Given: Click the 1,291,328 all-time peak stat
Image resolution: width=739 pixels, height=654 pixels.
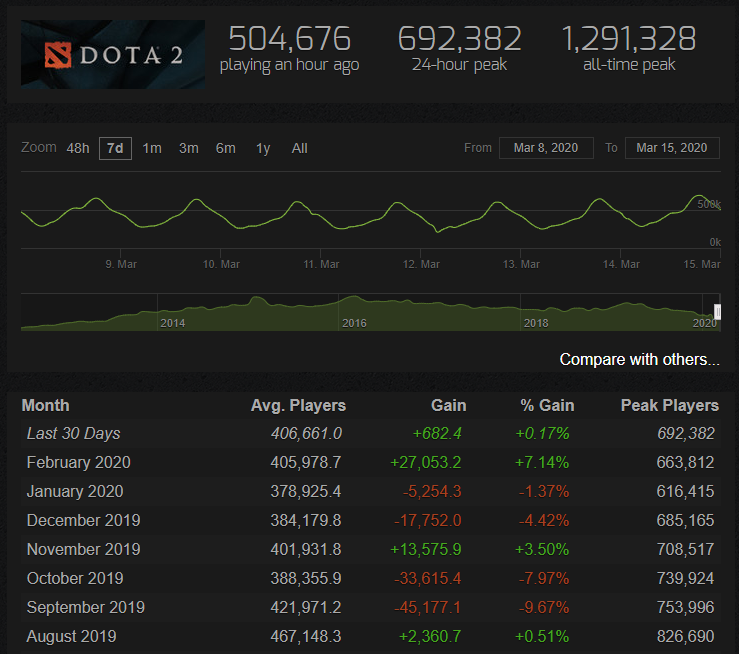Looking at the screenshot, I should pos(629,49).
